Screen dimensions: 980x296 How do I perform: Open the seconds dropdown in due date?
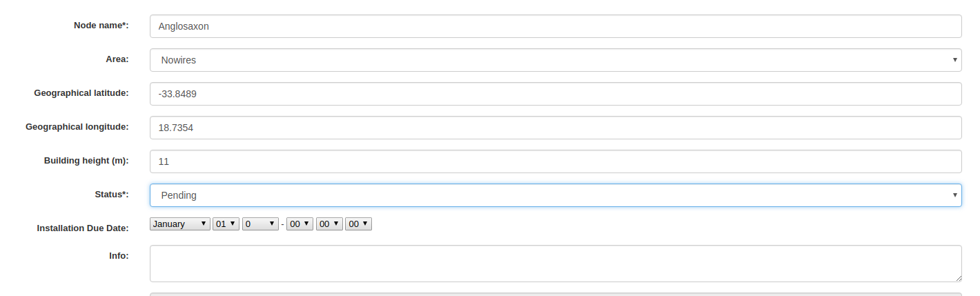pos(359,224)
